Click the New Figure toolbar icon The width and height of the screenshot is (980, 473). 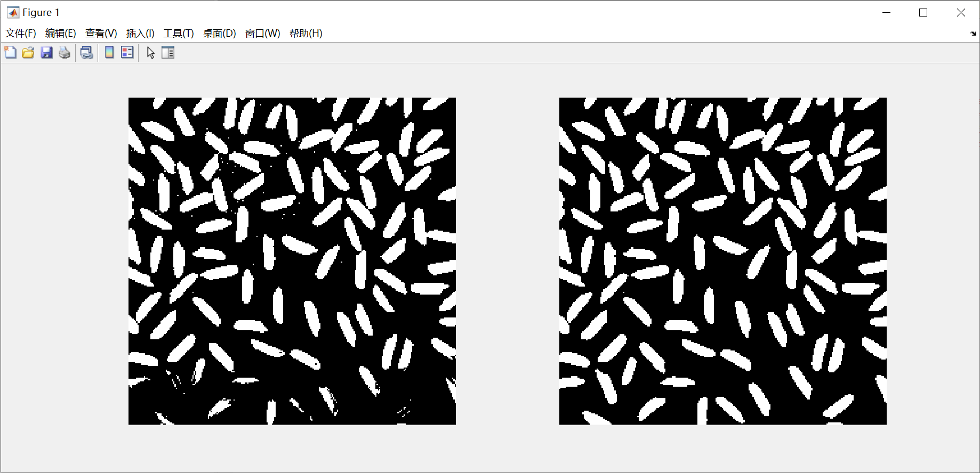(x=10, y=52)
